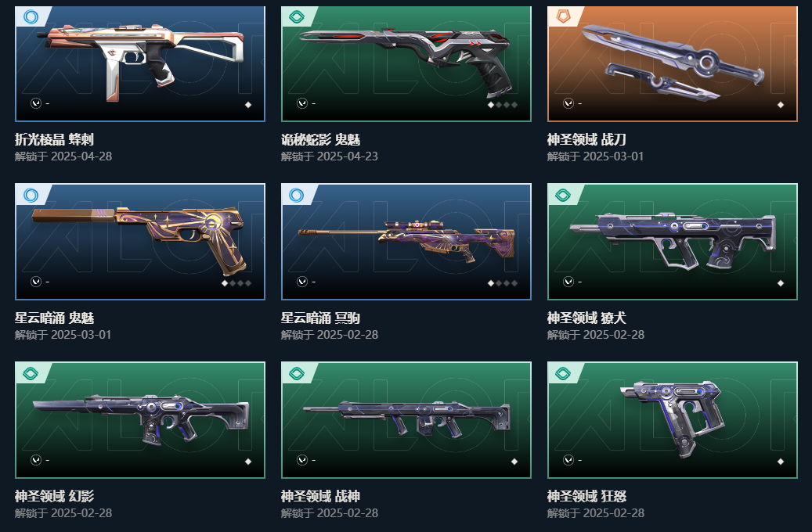The height and width of the screenshot is (532, 812).
Task: Open the 神圣领域 战刀 knife skin image
Action: pos(673,62)
